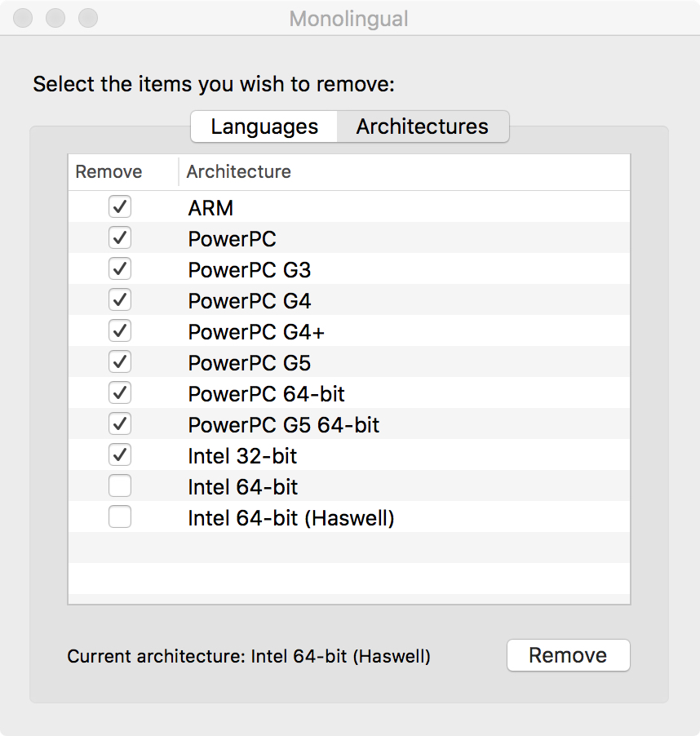This screenshot has height=736, width=700.
Task: Minimize the Monolingual window
Action: (x=56, y=18)
